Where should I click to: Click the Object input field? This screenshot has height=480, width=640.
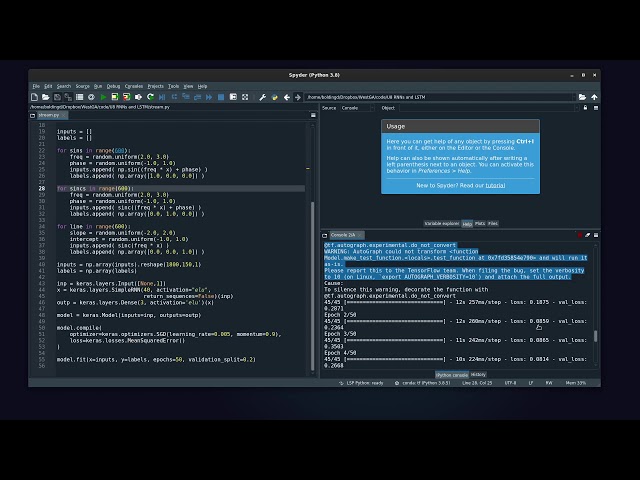pos(487,108)
